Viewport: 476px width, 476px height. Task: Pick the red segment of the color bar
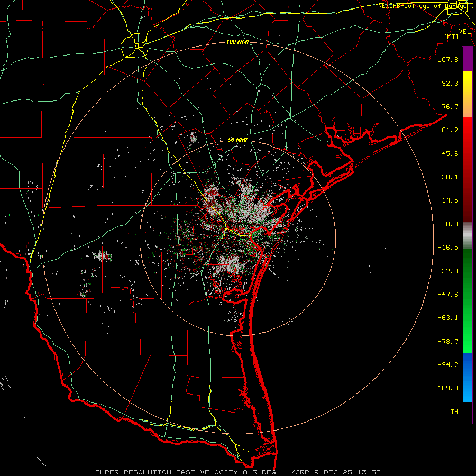click(467, 169)
